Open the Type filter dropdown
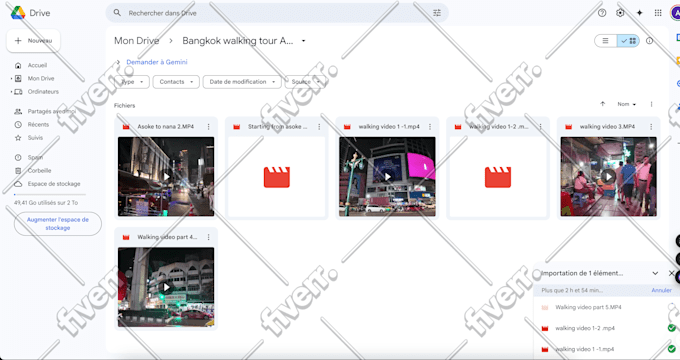This screenshot has width=680, height=360. click(x=132, y=82)
